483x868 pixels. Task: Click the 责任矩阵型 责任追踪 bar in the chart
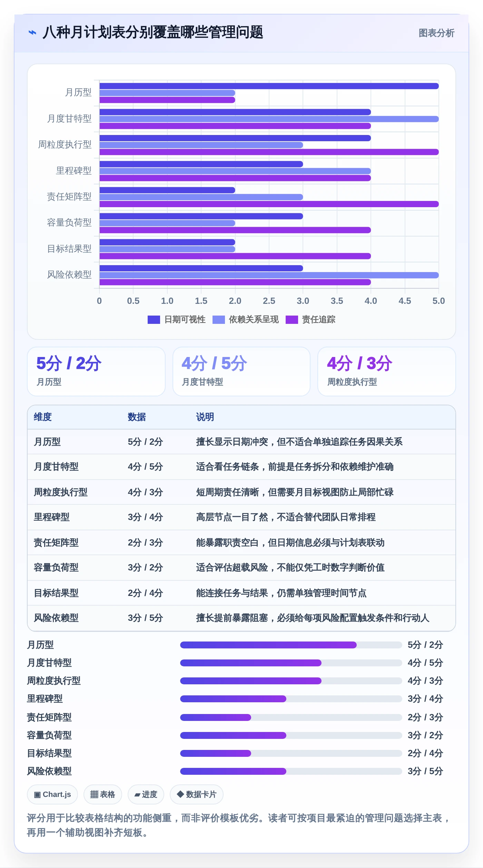tap(269, 204)
